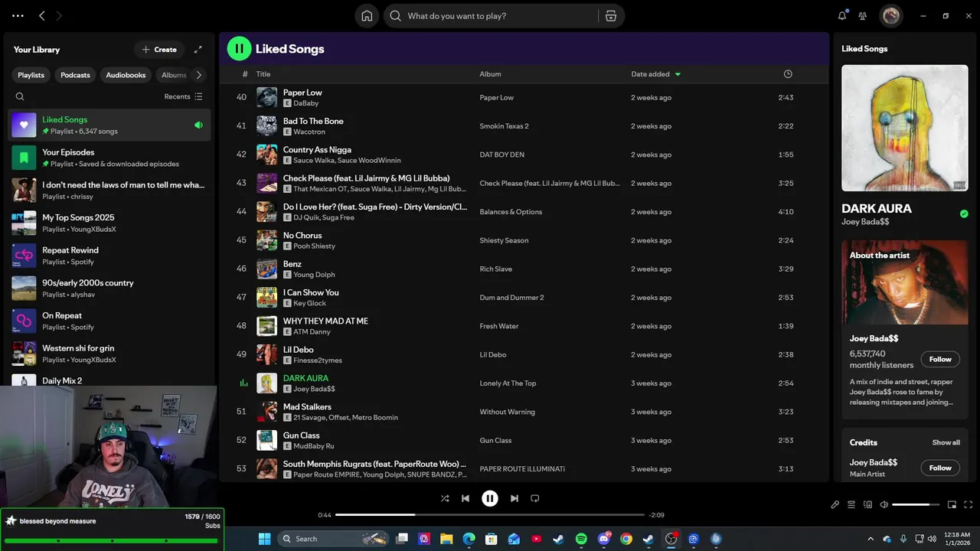Open the three-dots app menu at top left
This screenshot has height=551, width=980.
[18, 15]
